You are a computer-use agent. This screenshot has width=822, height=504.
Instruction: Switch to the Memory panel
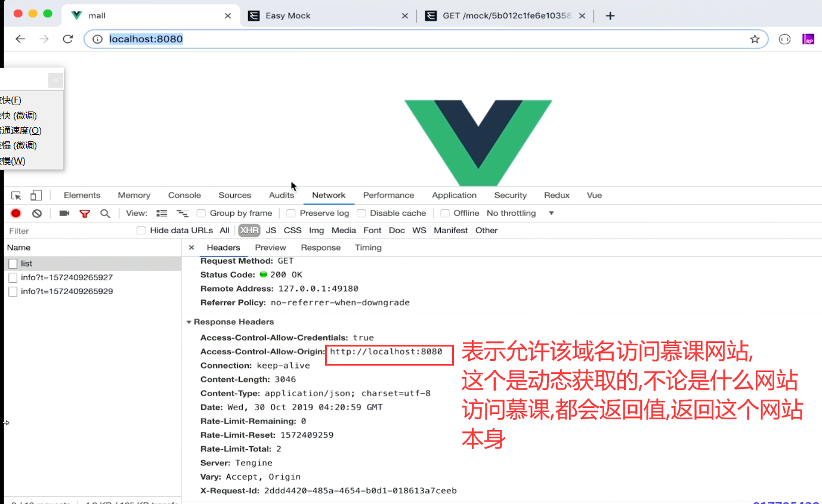pyautogui.click(x=134, y=196)
